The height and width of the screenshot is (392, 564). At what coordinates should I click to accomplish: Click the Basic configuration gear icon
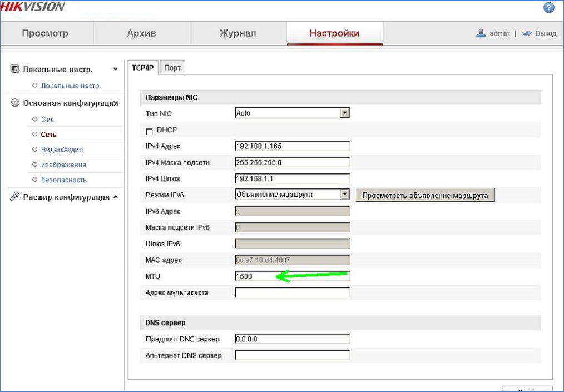click(x=15, y=103)
